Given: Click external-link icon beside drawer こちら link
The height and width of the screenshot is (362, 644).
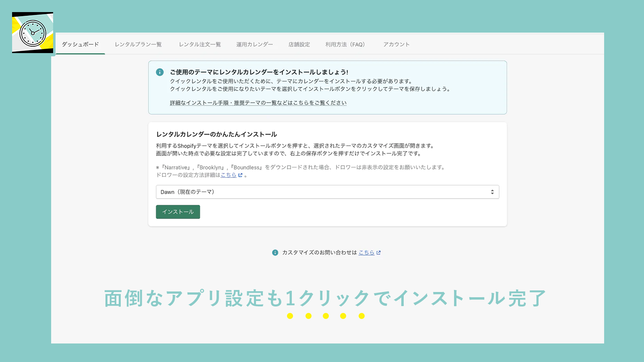Looking at the screenshot, I should coord(240,175).
